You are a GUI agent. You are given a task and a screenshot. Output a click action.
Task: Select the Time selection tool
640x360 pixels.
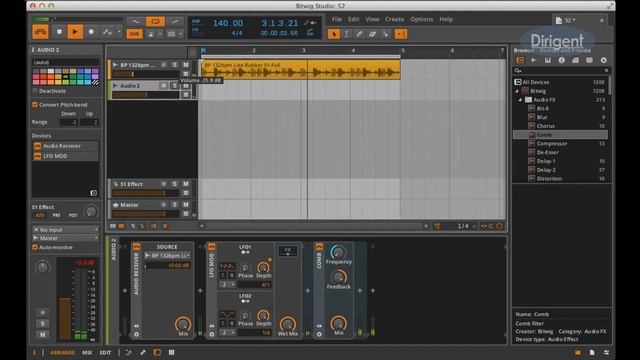[x=347, y=34]
